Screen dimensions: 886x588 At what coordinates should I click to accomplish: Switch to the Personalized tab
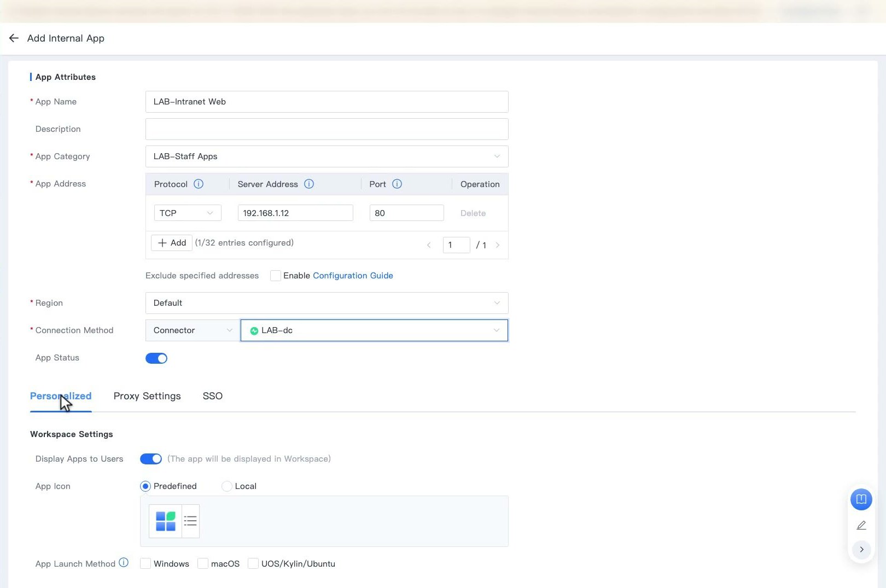point(61,396)
